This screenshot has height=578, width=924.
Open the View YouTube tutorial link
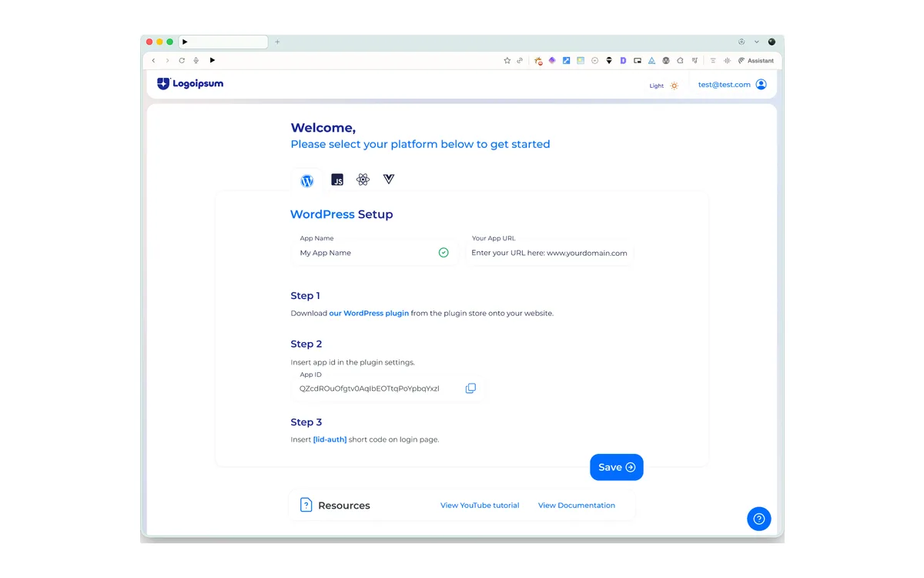(480, 506)
